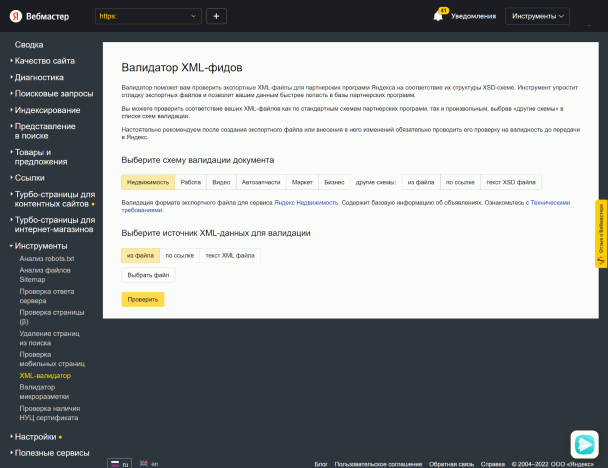
Task: Select the 'Автозапчасти' validation schema
Action: tap(261, 182)
